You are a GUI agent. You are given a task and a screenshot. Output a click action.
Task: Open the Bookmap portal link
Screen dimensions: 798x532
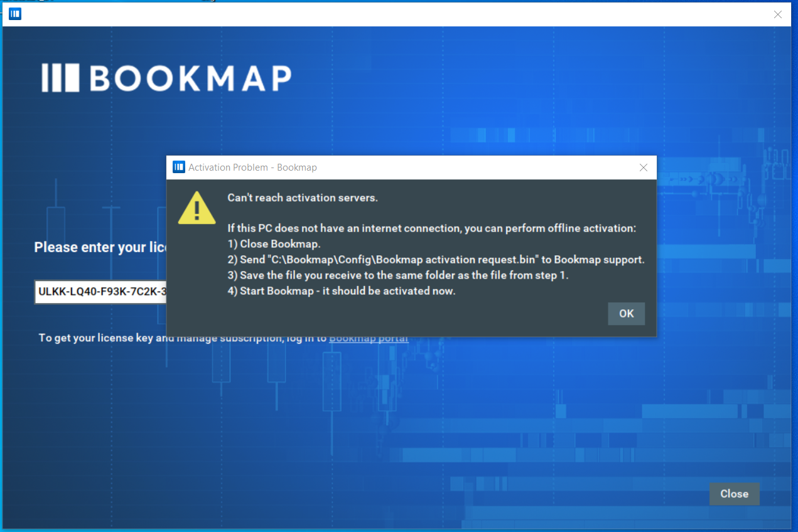(369, 338)
